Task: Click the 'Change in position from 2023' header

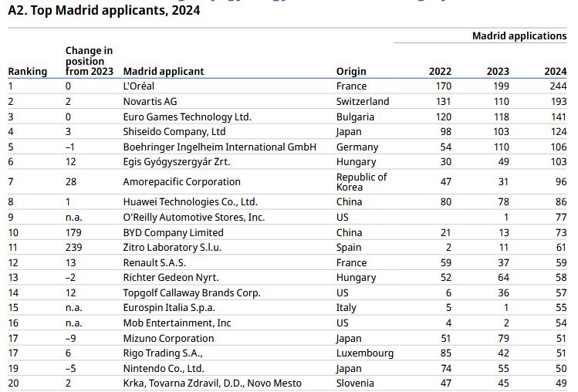Action: click(x=90, y=61)
